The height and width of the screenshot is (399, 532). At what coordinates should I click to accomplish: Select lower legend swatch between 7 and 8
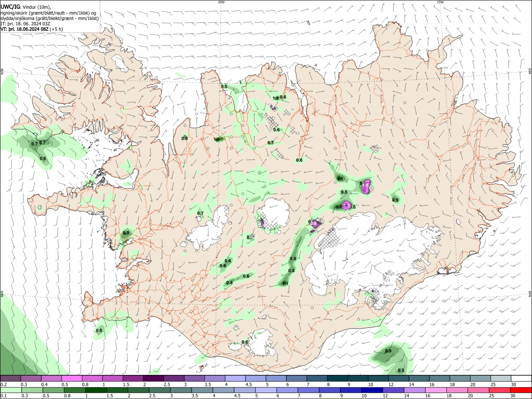309,390
